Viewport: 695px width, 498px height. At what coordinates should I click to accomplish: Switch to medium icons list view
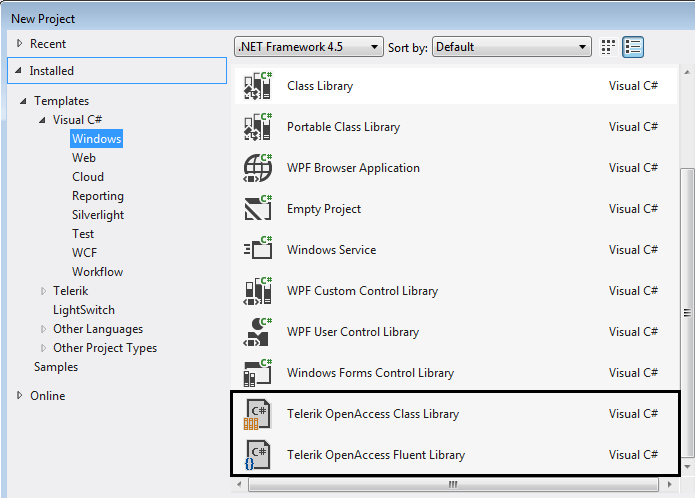coord(633,47)
